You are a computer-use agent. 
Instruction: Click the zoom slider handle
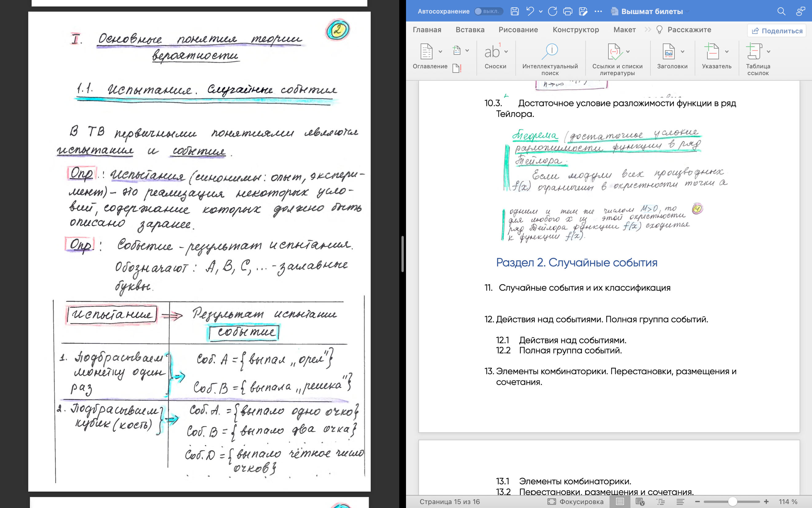(732, 502)
